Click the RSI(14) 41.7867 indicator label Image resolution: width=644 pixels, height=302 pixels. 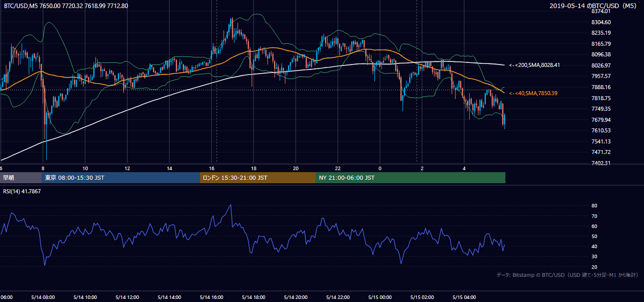coord(22,191)
